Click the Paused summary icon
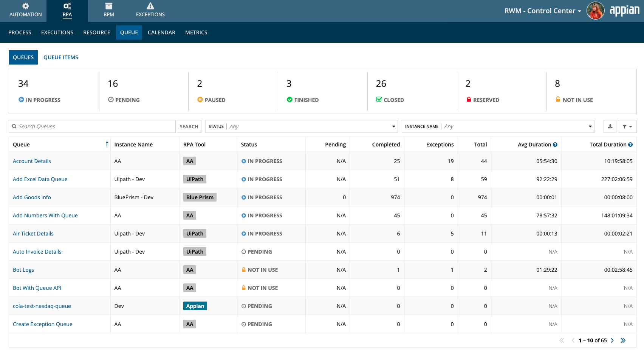This screenshot has height=351, width=644. tap(200, 100)
